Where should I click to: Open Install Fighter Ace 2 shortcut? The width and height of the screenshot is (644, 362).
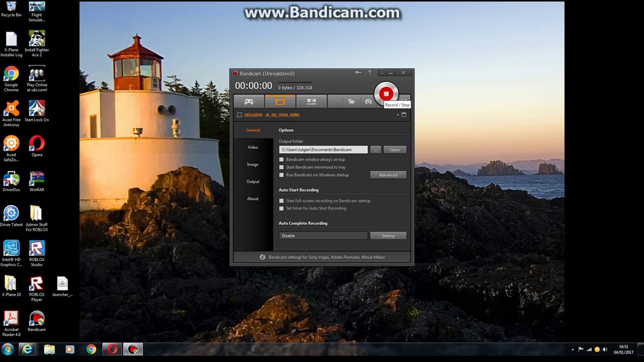(37, 44)
